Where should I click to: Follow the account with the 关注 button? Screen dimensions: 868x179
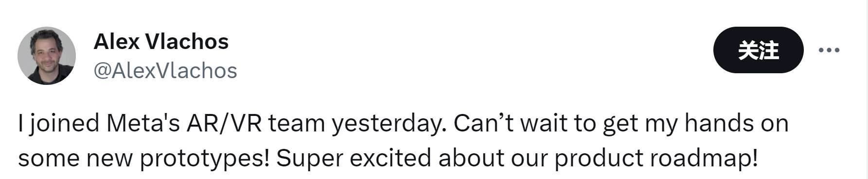click(x=758, y=50)
